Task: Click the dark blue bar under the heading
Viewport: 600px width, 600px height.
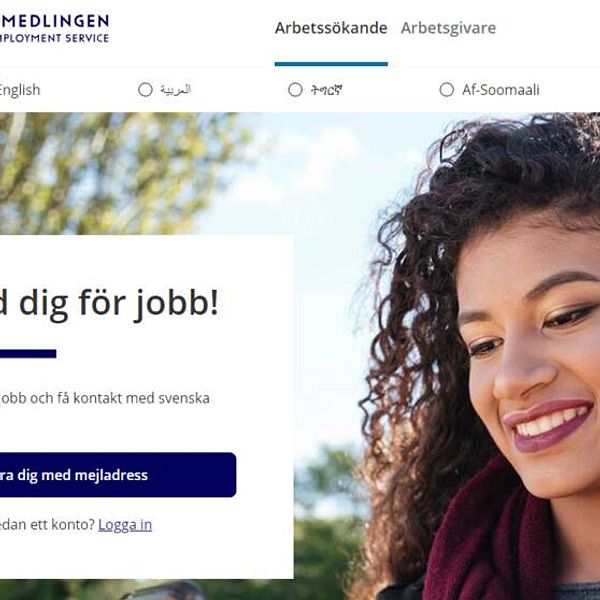Action: 28,354
